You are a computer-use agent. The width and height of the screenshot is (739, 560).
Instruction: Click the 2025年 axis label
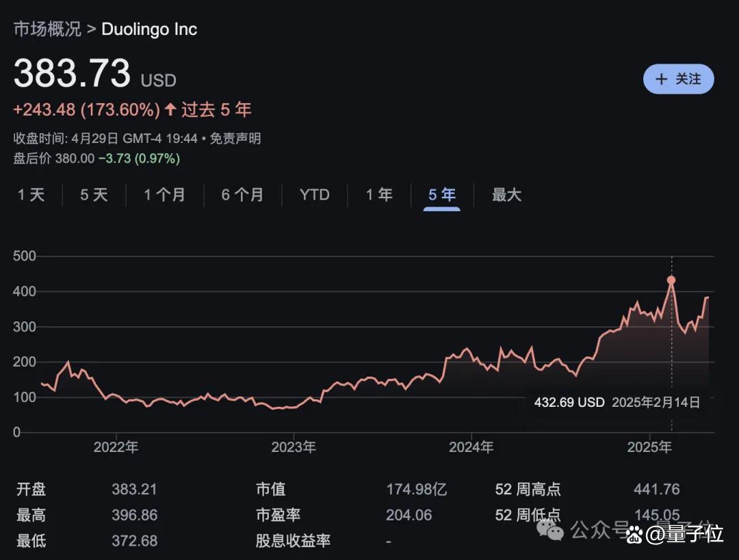pyautogui.click(x=649, y=447)
